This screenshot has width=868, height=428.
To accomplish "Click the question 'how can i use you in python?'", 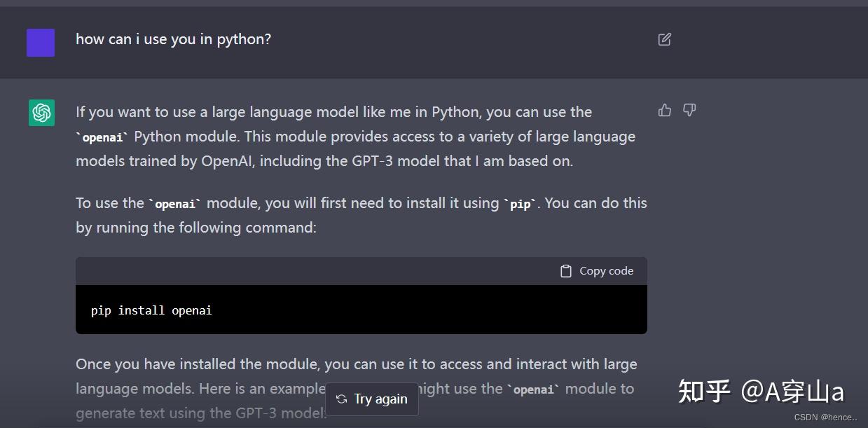I will pos(173,39).
